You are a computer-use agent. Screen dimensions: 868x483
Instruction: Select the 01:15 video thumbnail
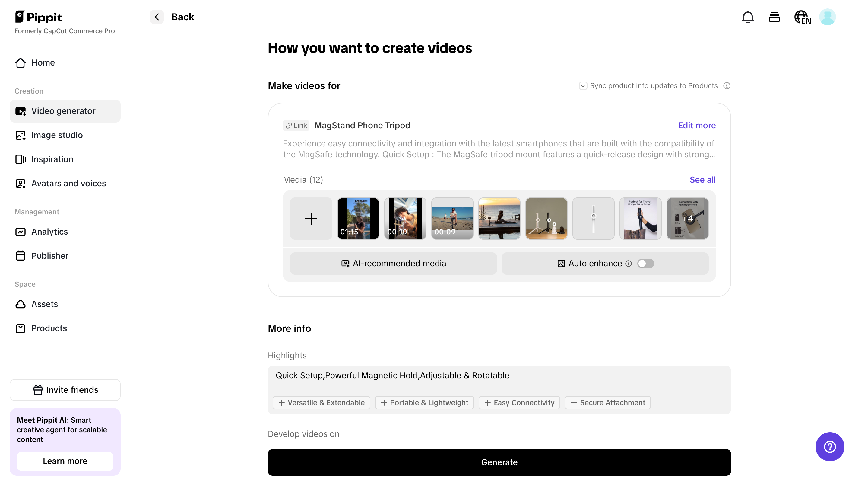click(x=358, y=218)
